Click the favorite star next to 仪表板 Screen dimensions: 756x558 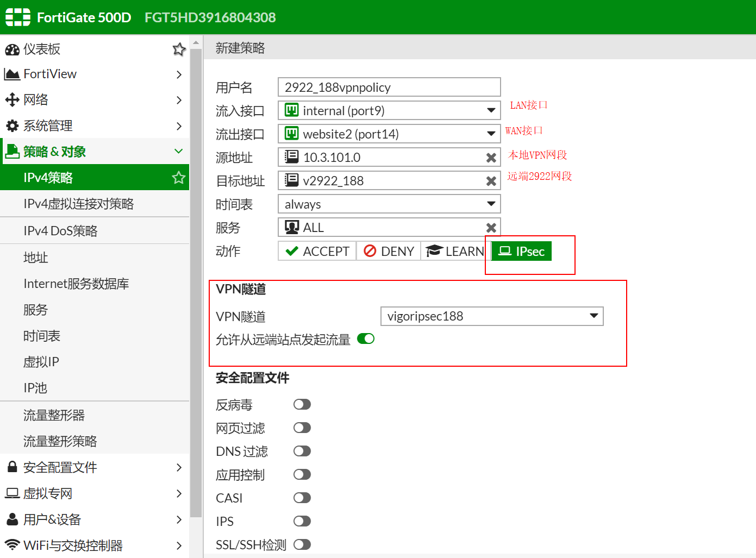(179, 49)
